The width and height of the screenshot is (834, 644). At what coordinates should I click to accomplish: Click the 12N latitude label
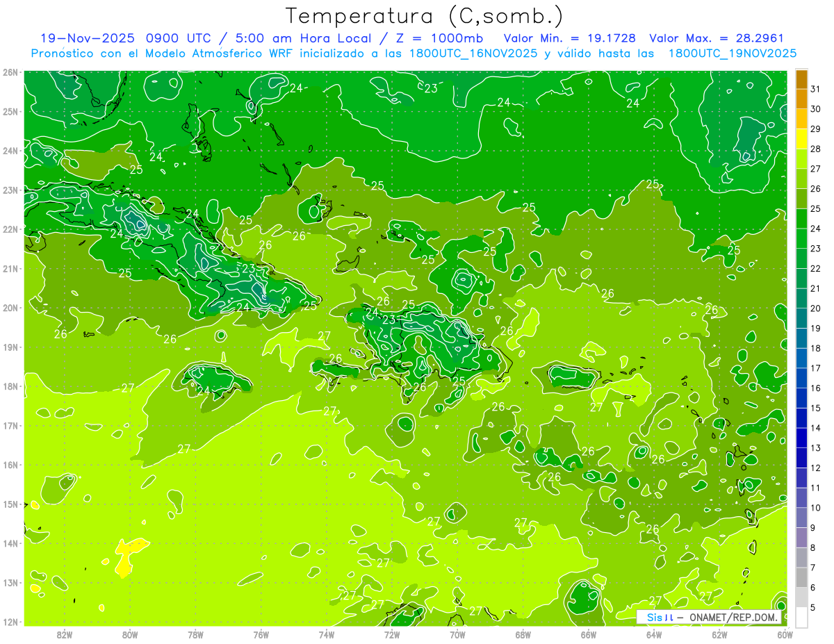tap(10, 622)
